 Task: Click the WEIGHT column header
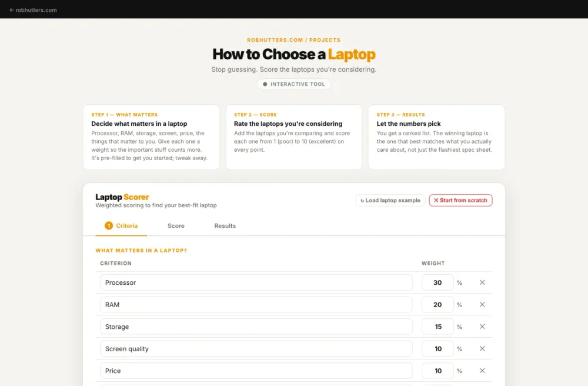(433, 264)
